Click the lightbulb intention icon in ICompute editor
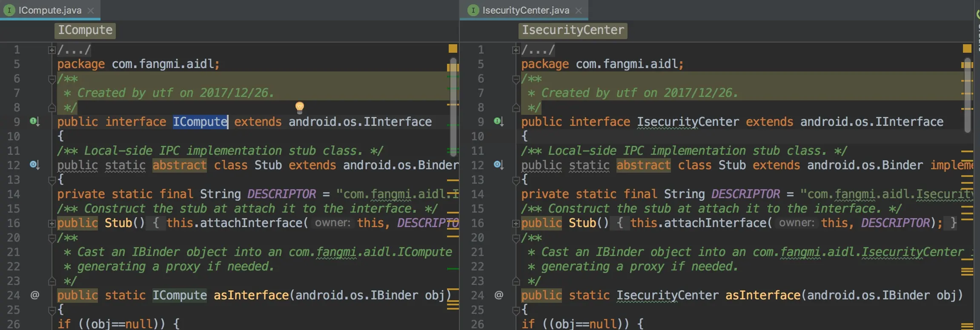The image size is (980, 330). click(x=300, y=107)
